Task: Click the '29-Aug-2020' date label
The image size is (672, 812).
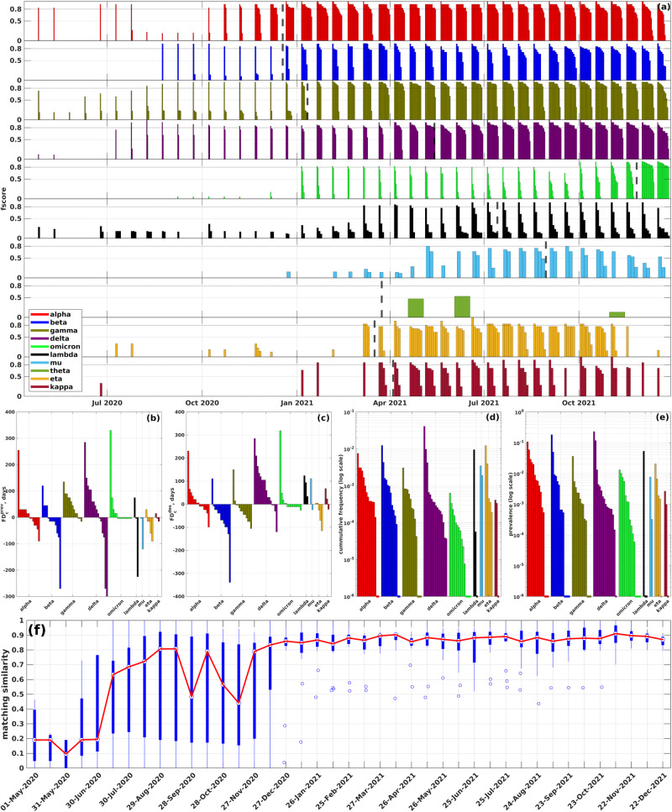Action: (x=146, y=791)
